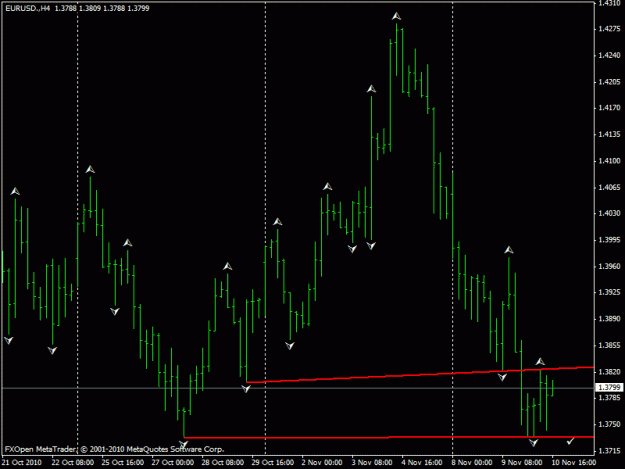
Task: Click the 1.4205 price scale label
Action: [x=609, y=82]
